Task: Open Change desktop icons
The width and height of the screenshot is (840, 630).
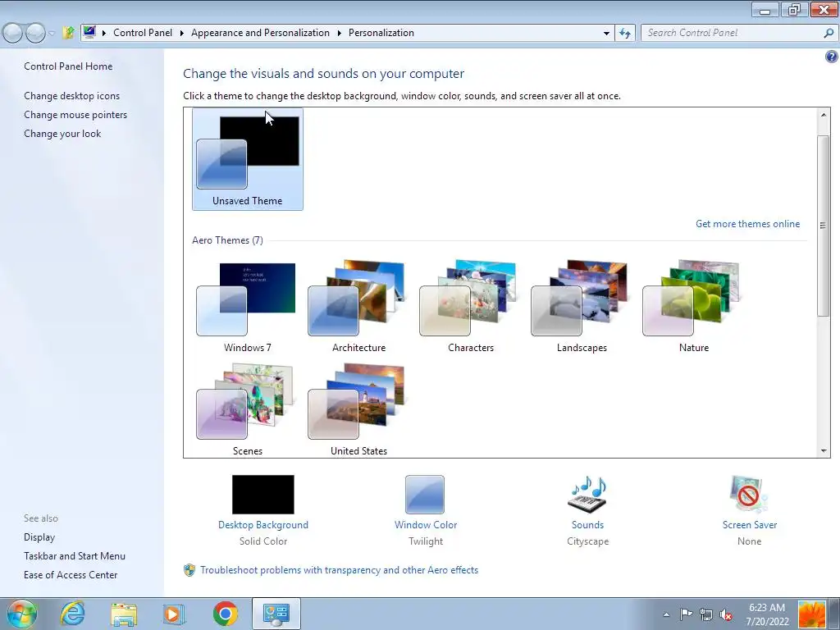Action: click(72, 96)
